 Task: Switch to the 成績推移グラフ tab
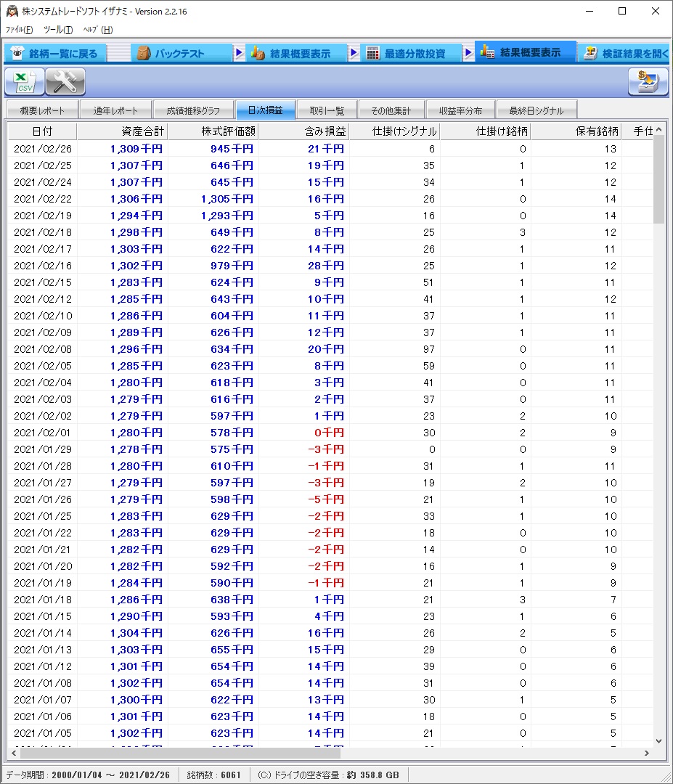(x=193, y=110)
